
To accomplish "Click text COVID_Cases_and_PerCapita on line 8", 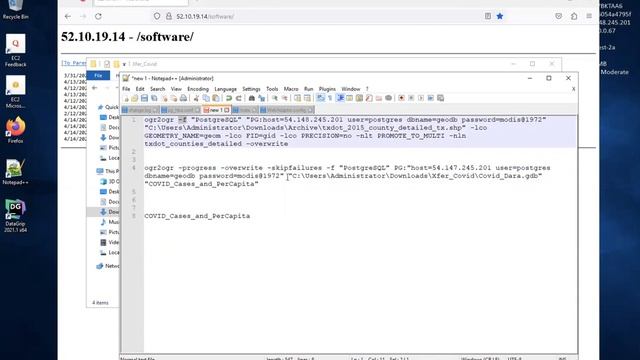I will click(197, 216).
